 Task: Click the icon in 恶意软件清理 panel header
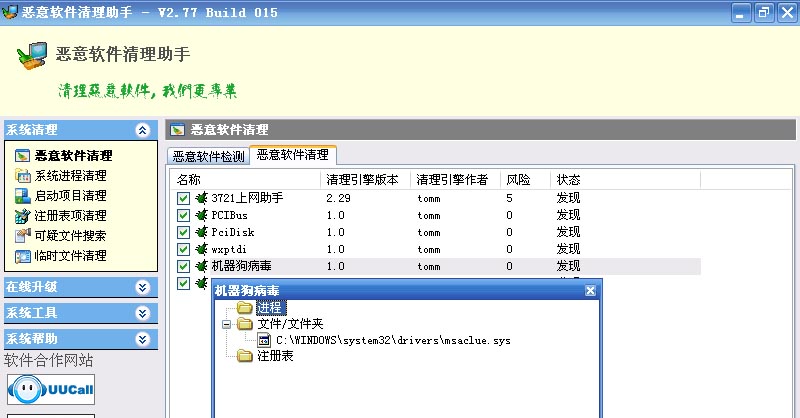tap(177, 130)
